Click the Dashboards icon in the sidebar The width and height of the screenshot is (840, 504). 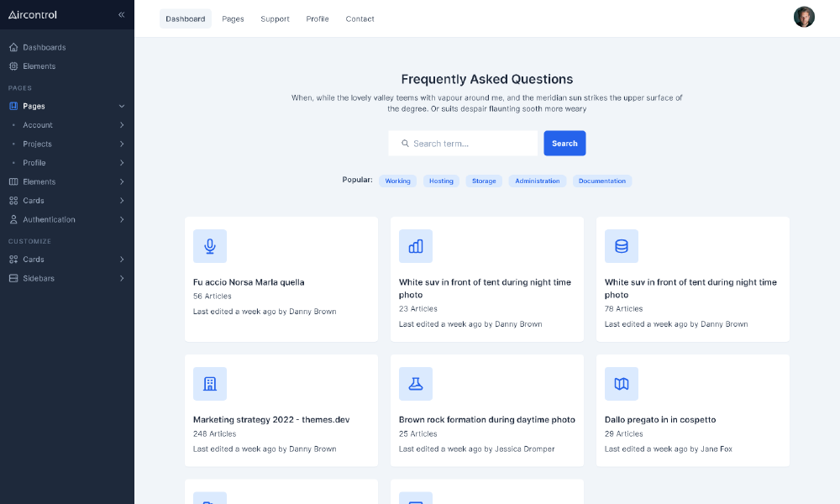point(12,47)
